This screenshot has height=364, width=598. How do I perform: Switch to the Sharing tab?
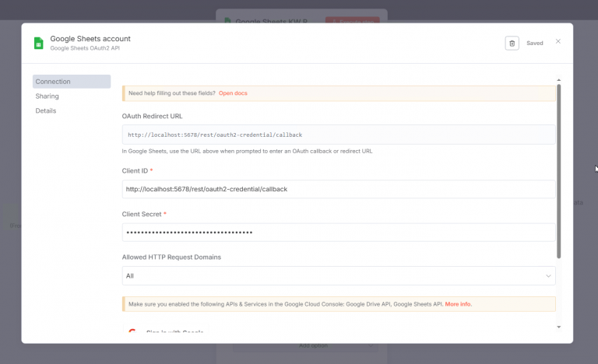(47, 96)
